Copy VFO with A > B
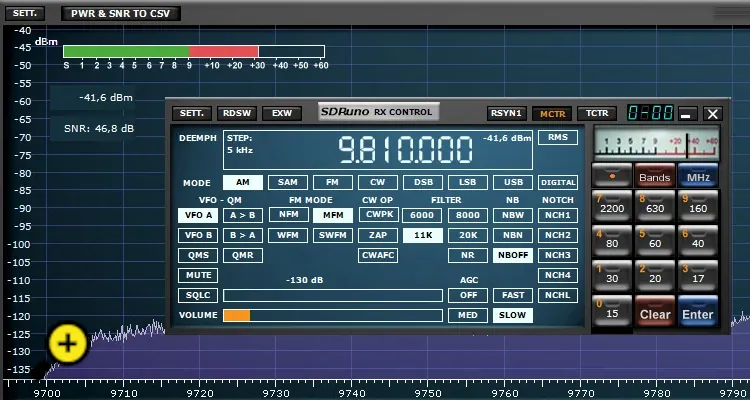Screen dimensions: 750x400 [243, 215]
